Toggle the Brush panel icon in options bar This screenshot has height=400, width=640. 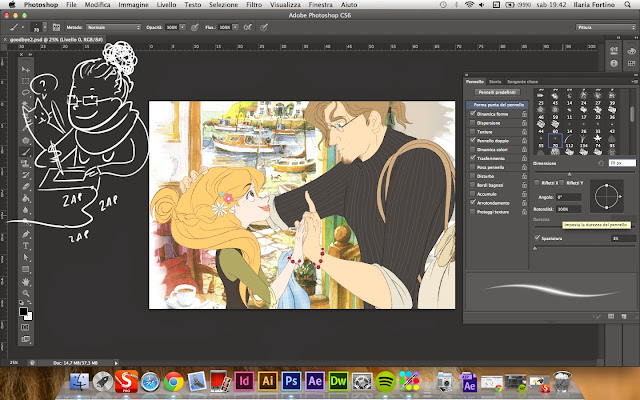tap(56, 27)
